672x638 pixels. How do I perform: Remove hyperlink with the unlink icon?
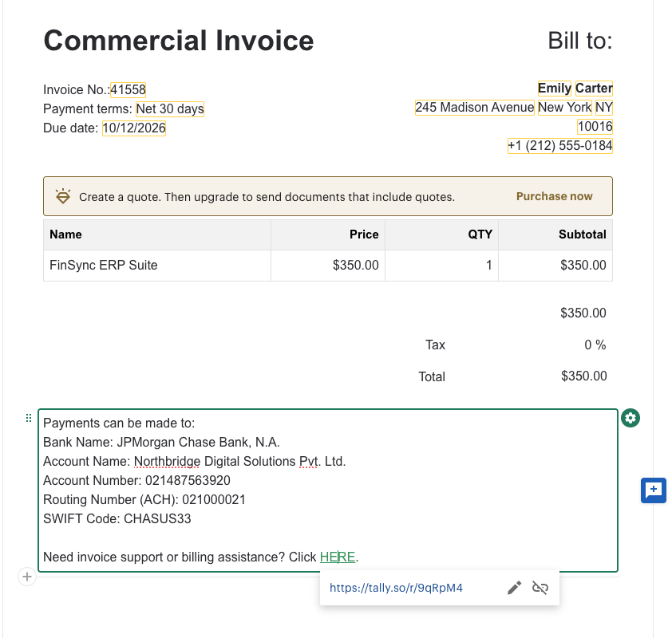[x=540, y=588]
